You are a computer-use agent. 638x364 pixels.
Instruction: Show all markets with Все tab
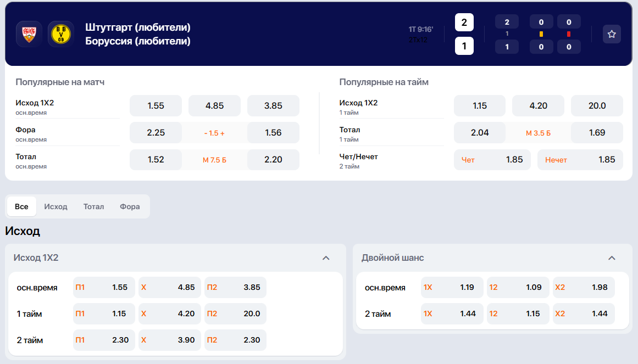click(21, 207)
